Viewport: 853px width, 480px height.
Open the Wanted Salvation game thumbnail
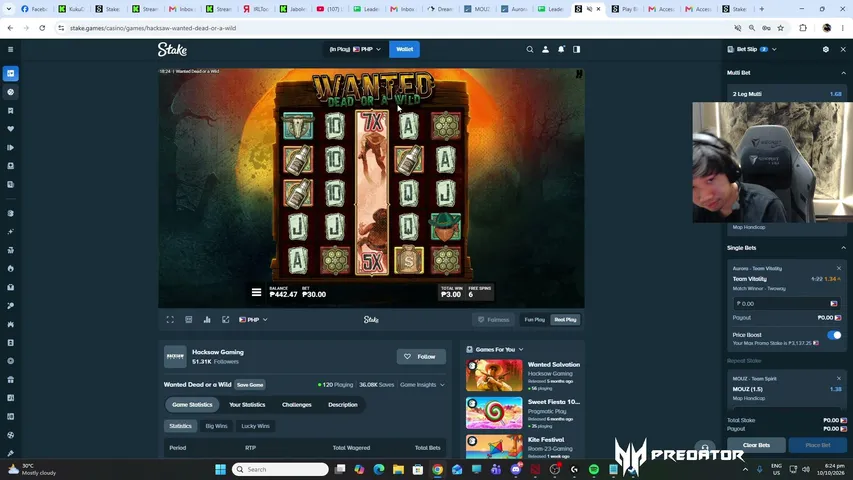pyautogui.click(x=494, y=375)
